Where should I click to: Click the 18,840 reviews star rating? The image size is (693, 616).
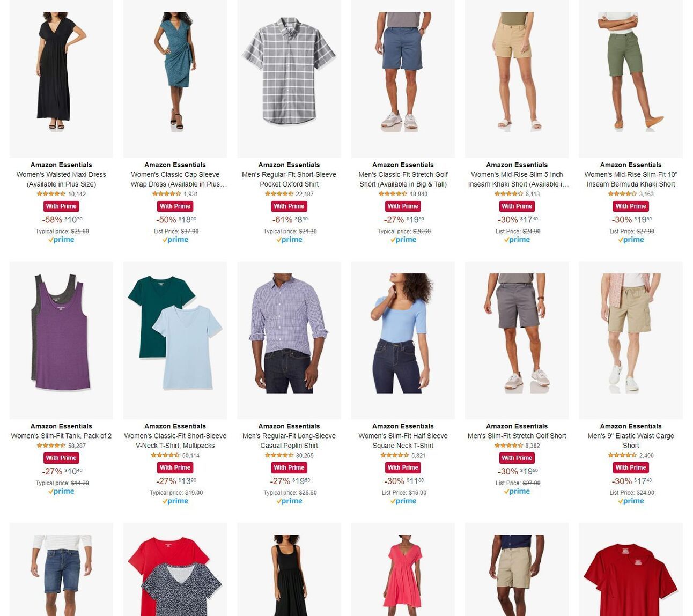(393, 194)
